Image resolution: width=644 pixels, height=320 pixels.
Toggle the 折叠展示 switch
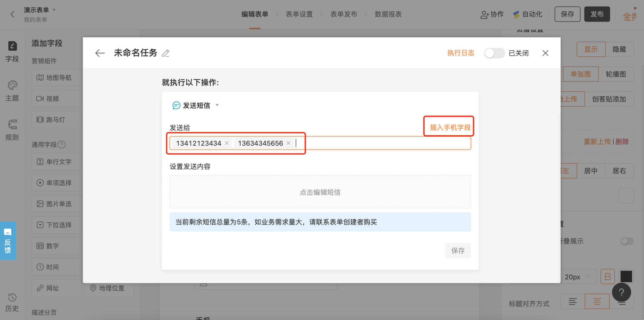[x=627, y=241]
